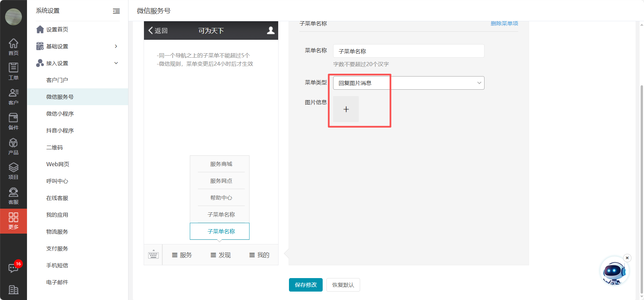This screenshot has width=644, height=300.
Task: Close the robot assistant widget
Action: [x=627, y=258]
